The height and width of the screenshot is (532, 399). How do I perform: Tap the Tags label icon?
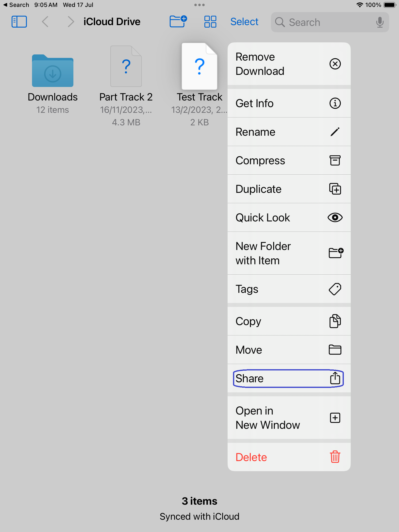(335, 289)
